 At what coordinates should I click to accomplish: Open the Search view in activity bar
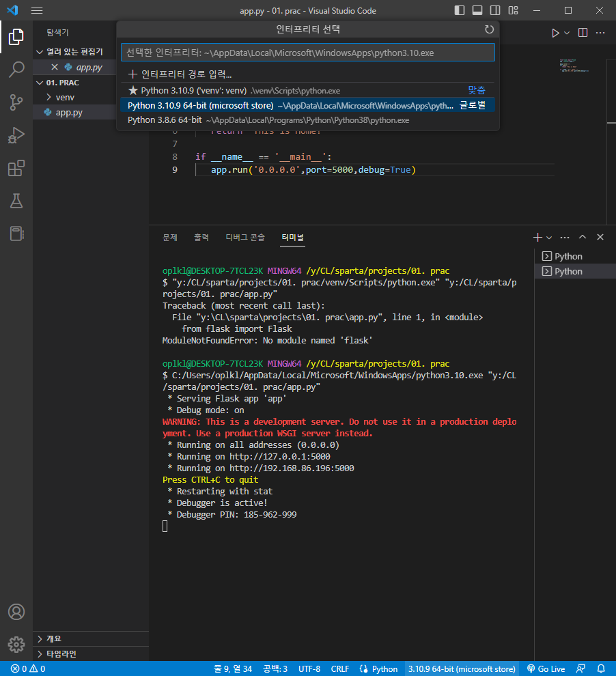coord(16,70)
